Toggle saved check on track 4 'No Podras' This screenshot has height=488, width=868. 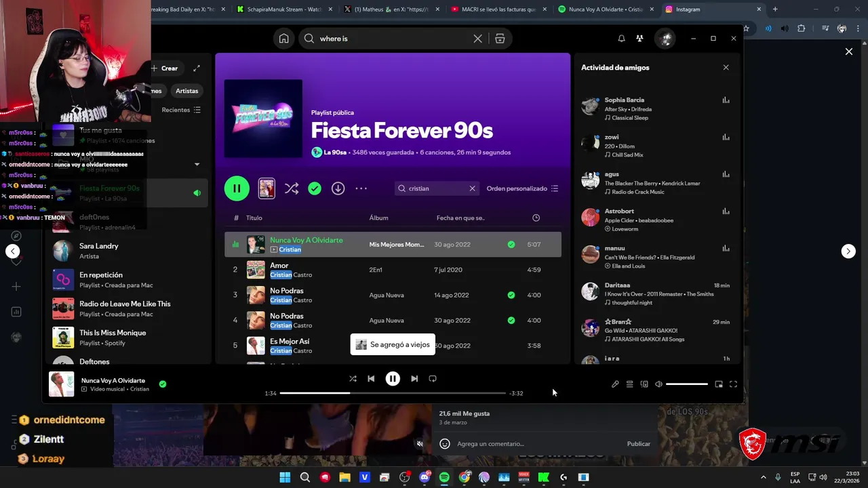click(511, 321)
